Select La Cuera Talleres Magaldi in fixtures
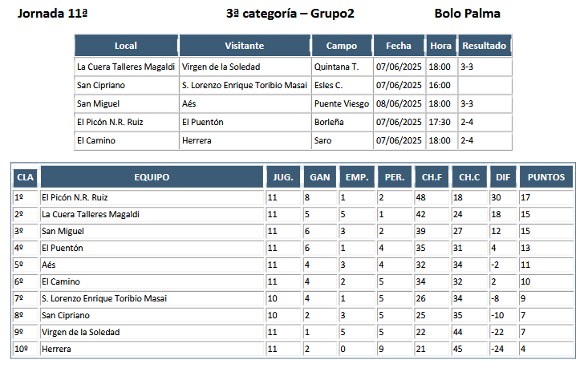 126,67
